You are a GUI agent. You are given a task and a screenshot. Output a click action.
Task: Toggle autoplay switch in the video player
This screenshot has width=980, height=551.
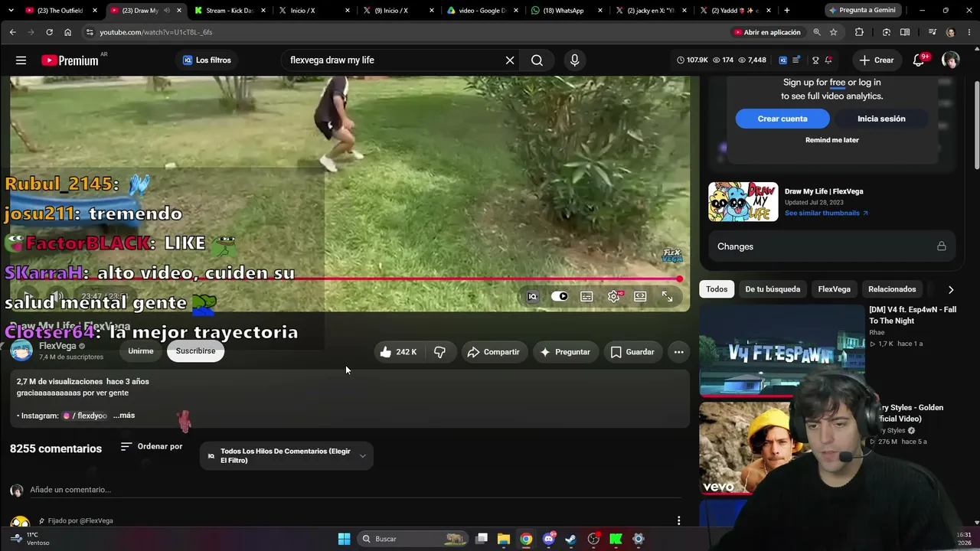coord(560,296)
